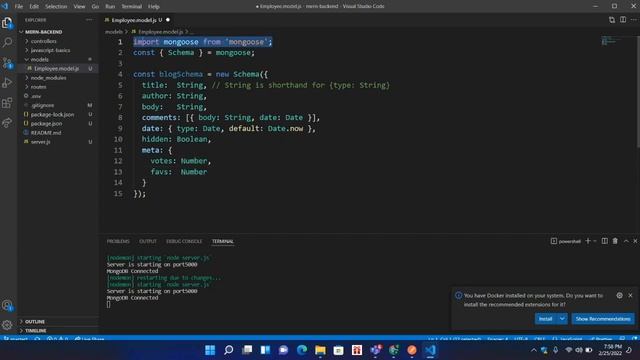Viewport: 640px width, 360px height.
Task: Open the Run menu
Action: pyautogui.click(x=110, y=7)
